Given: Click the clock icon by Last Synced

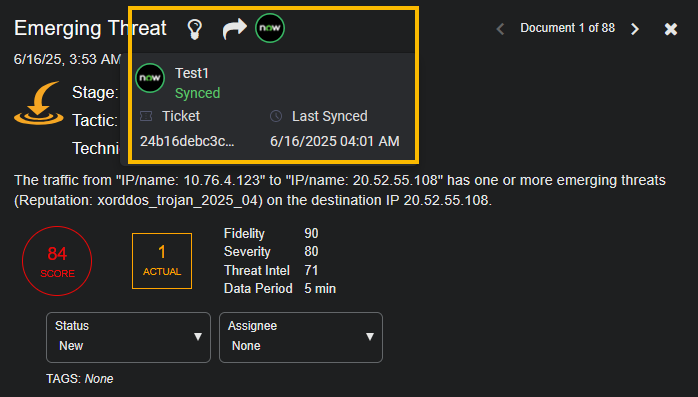Looking at the screenshot, I should coord(276,116).
